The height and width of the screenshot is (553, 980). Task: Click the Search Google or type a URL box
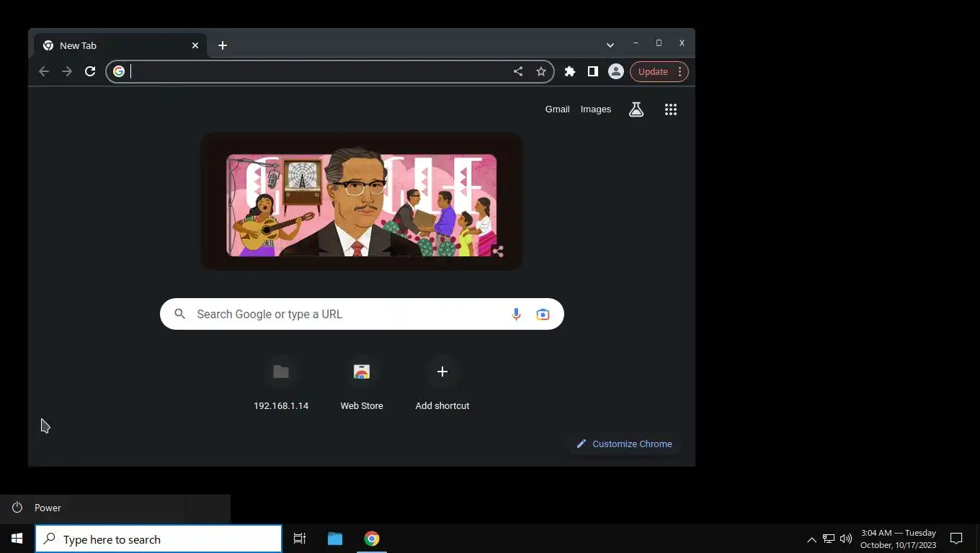pyautogui.click(x=362, y=314)
